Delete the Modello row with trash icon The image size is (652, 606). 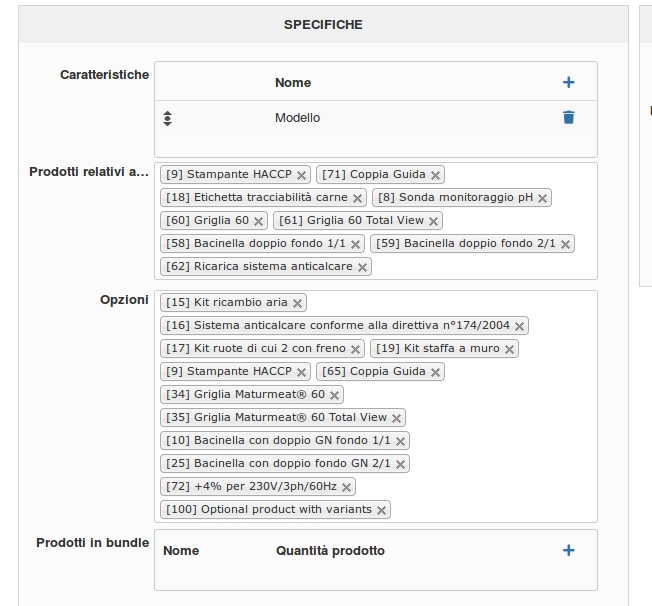coord(568,117)
